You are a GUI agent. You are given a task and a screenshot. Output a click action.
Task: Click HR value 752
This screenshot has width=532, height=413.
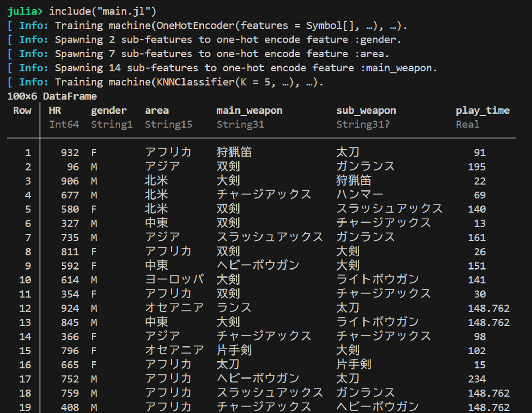click(x=70, y=379)
